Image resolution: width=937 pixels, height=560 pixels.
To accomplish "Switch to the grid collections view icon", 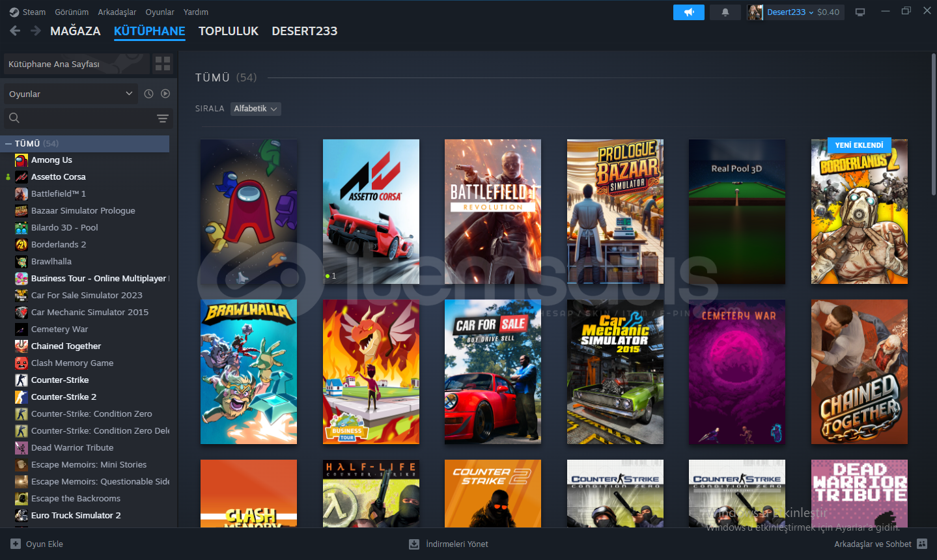I will [x=163, y=64].
